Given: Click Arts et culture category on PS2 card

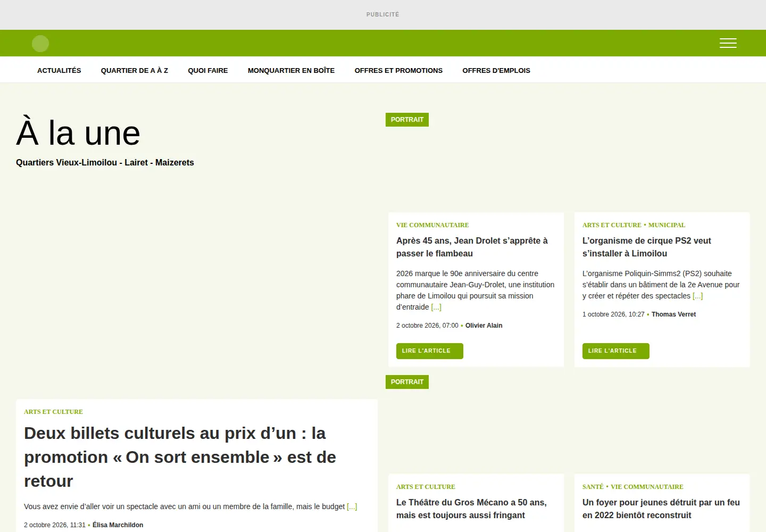Looking at the screenshot, I should 612,225.
